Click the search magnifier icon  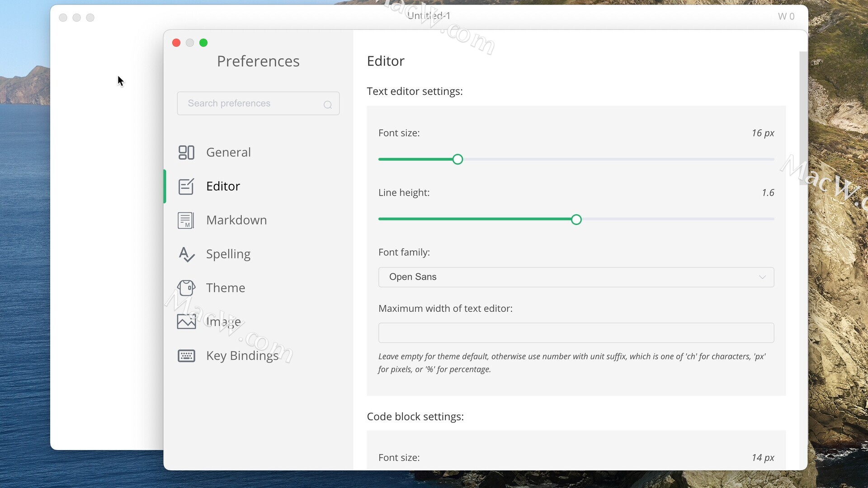click(x=328, y=105)
